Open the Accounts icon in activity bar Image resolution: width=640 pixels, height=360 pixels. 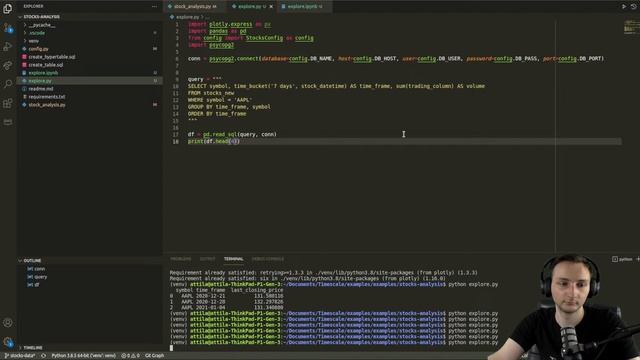[7, 323]
